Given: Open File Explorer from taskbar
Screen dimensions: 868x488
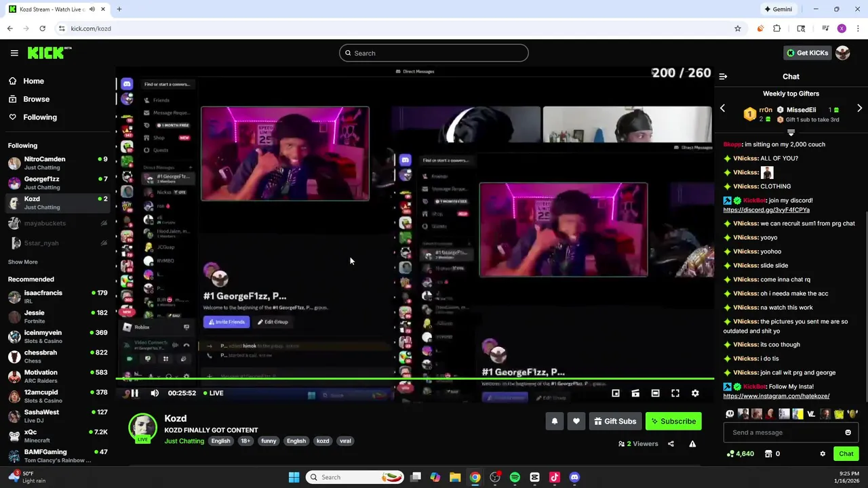Looking at the screenshot, I should click(x=455, y=477).
